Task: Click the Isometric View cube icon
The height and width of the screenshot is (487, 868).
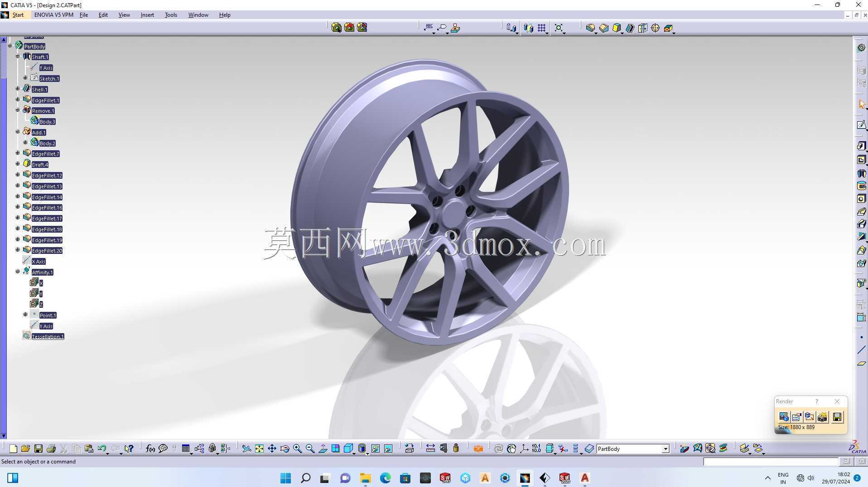Action: [x=348, y=449]
